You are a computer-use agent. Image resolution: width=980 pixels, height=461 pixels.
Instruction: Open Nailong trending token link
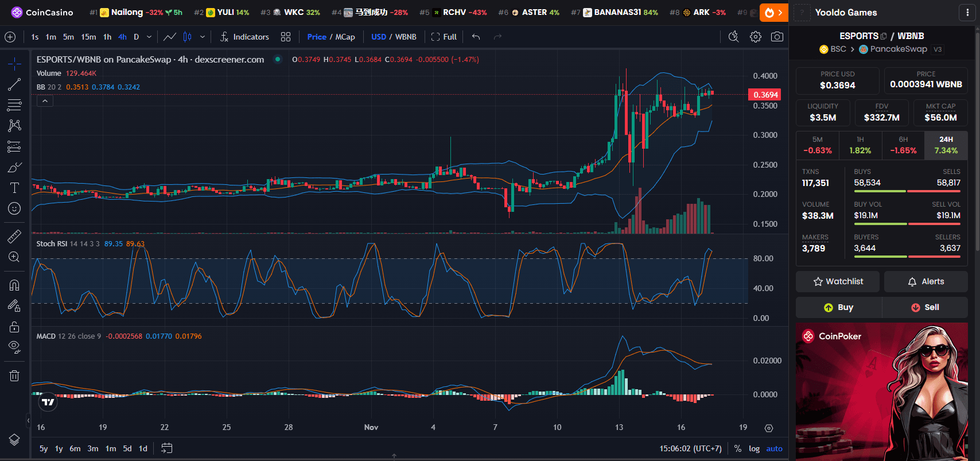coord(136,12)
